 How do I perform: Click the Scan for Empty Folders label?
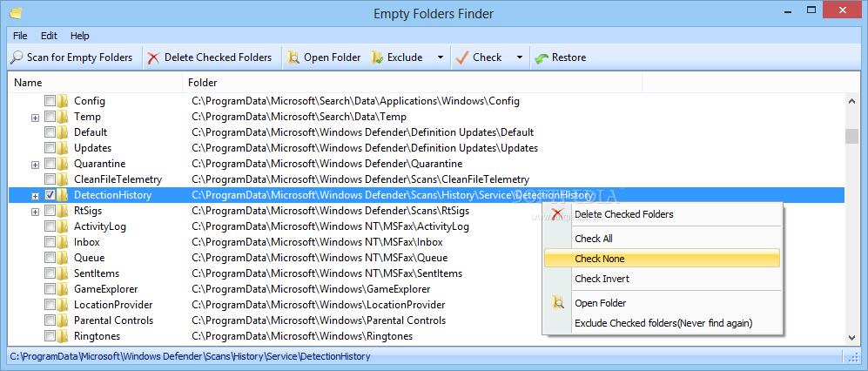[80, 57]
